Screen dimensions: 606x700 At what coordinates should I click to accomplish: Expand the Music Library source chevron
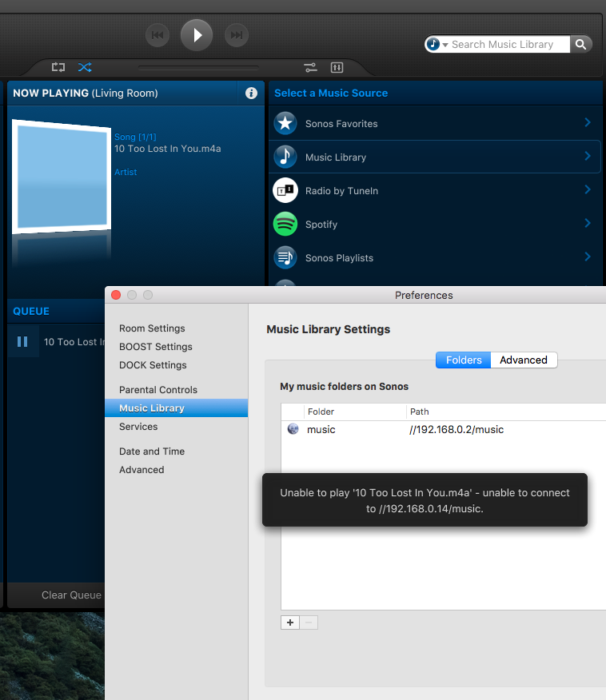(x=588, y=156)
